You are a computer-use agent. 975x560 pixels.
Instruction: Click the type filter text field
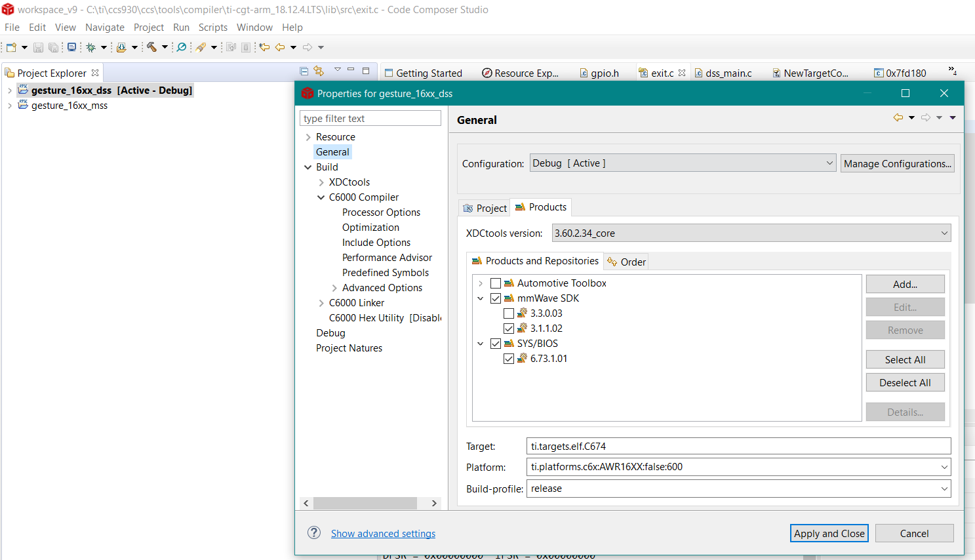(370, 118)
